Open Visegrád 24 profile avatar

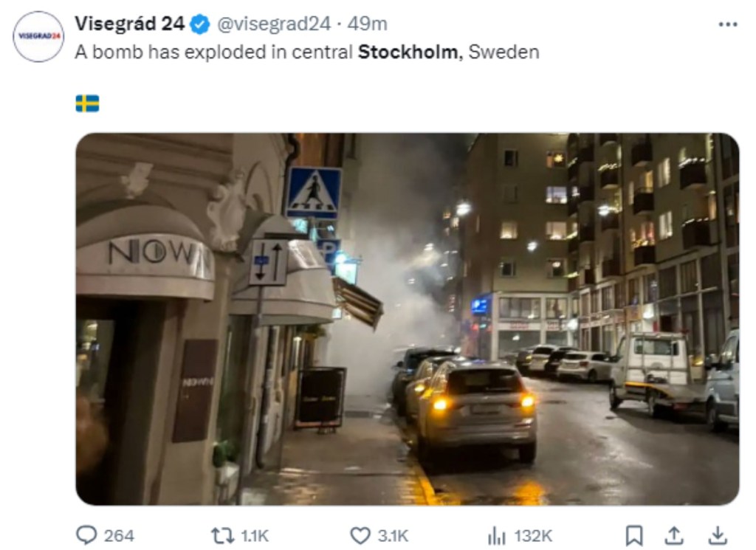pos(38,37)
